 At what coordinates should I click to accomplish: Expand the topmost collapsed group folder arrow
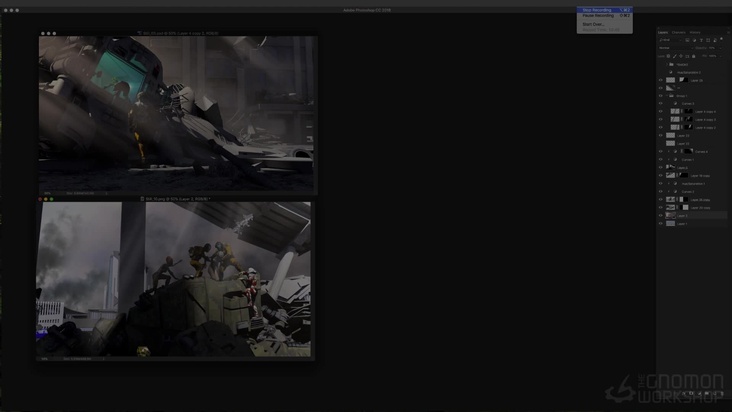[667, 64]
